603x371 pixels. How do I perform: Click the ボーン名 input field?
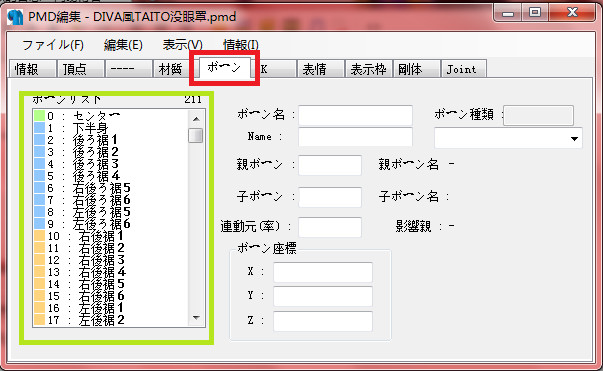(355, 115)
